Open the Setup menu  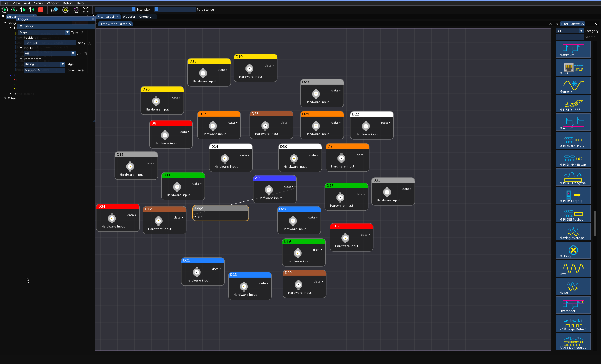pos(38,3)
